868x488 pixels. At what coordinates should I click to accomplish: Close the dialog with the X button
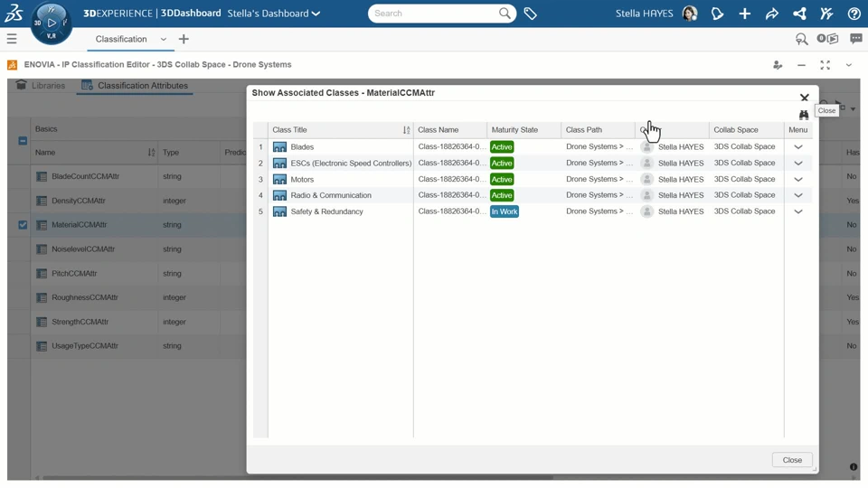point(805,98)
